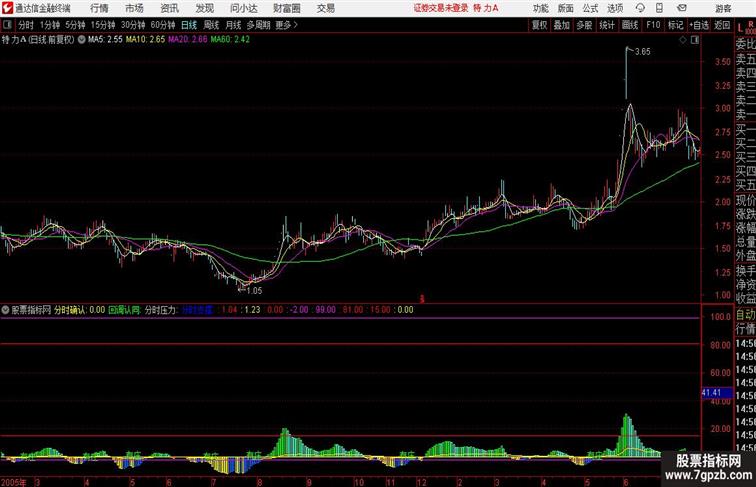Screen dimensions: 756x487
Task: Click the MA10: 2.65 value label
Action: [145, 40]
